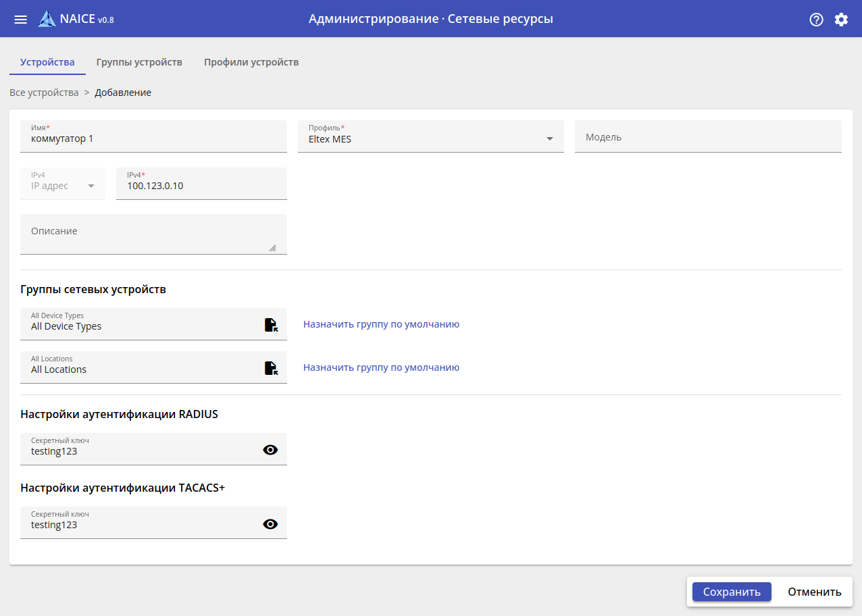This screenshot has width=862, height=616.
Task: Show the TACACS+ secret key
Action: point(270,524)
